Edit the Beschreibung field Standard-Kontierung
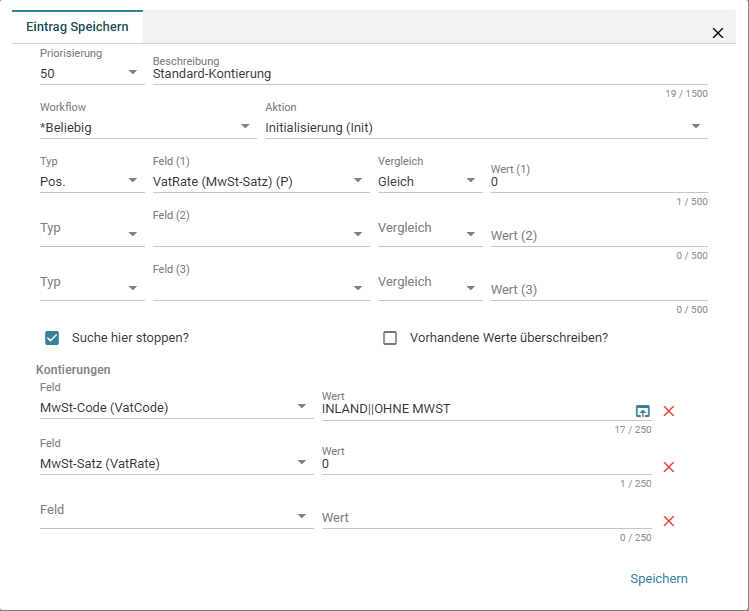This screenshot has height=611, width=749. [430, 74]
